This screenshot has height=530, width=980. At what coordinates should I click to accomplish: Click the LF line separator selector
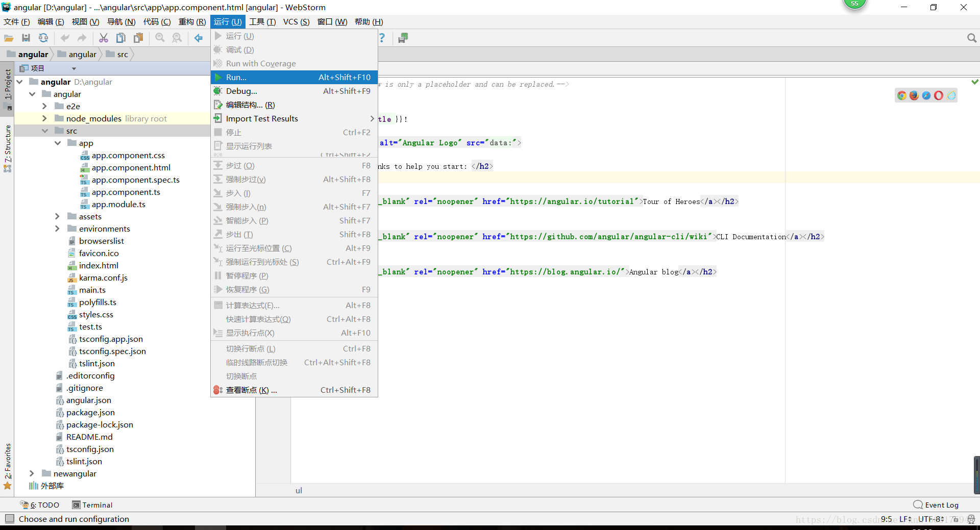coord(905,519)
